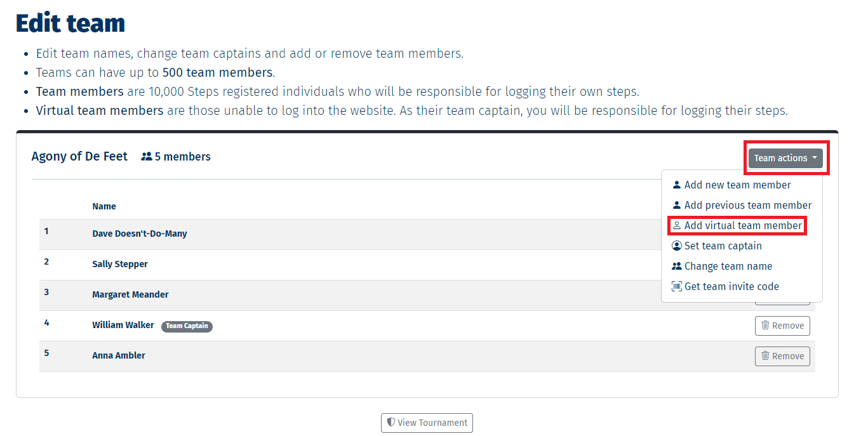
Task: Open the Team actions dropdown
Action: click(x=785, y=158)
